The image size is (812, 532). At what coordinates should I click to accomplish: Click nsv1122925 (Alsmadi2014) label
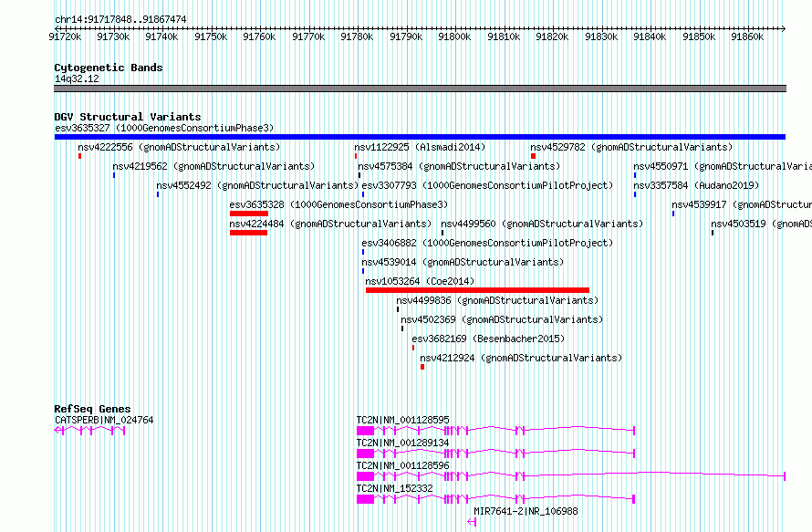tap(420, 147)
